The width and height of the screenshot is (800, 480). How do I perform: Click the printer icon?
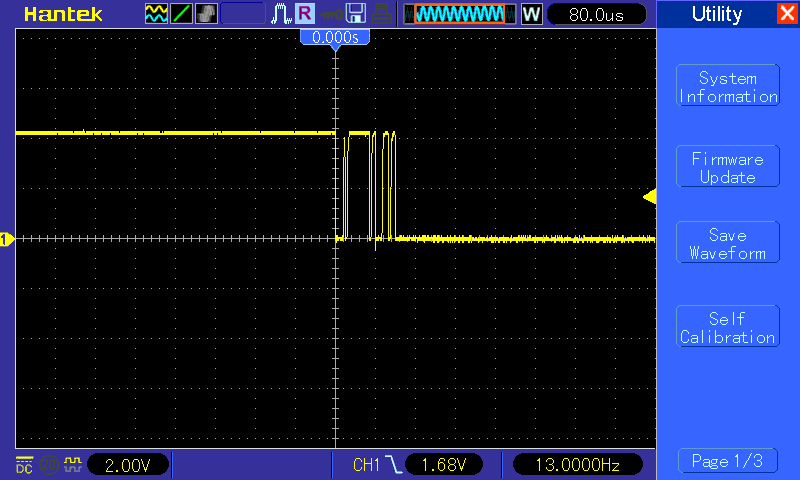pos(381,14)
